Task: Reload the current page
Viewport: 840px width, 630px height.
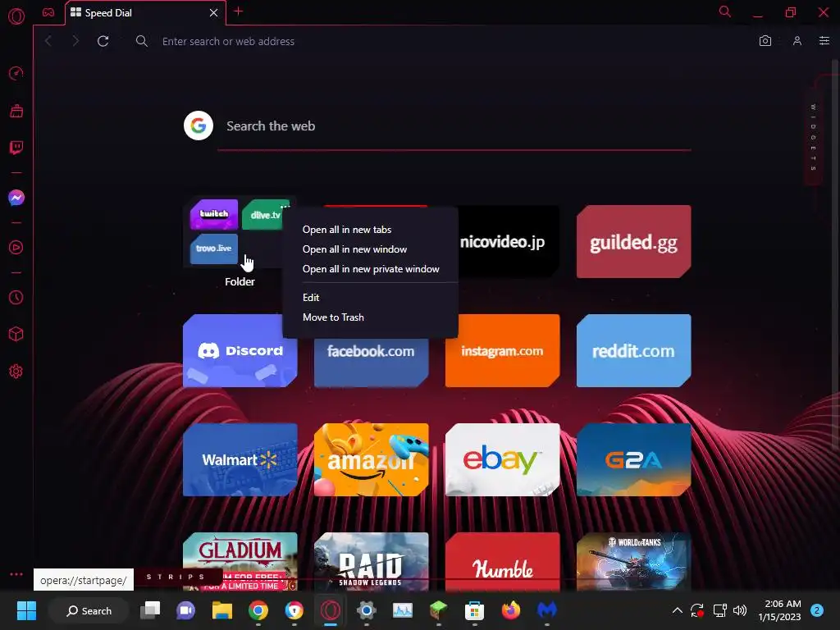Action: click(x=103, y=41)
